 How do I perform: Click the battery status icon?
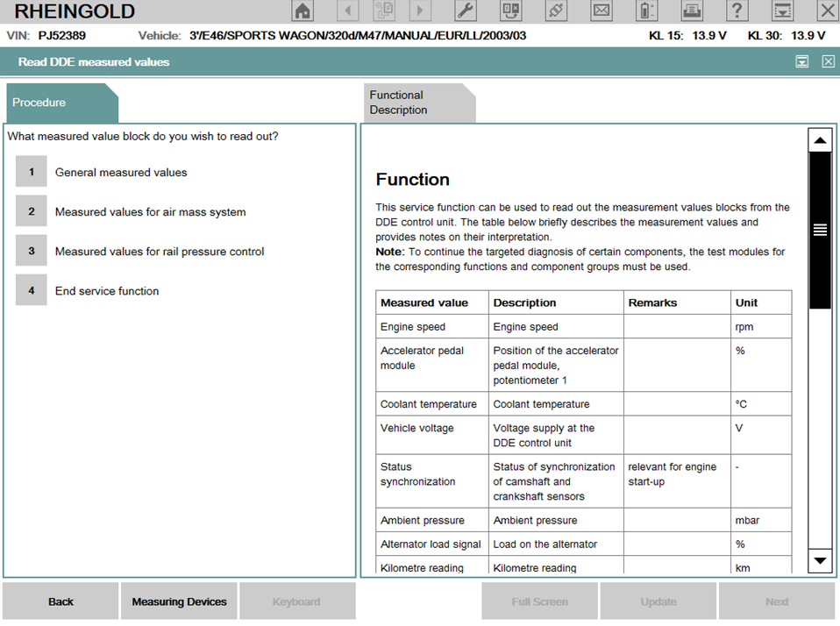tap(647, 11)
